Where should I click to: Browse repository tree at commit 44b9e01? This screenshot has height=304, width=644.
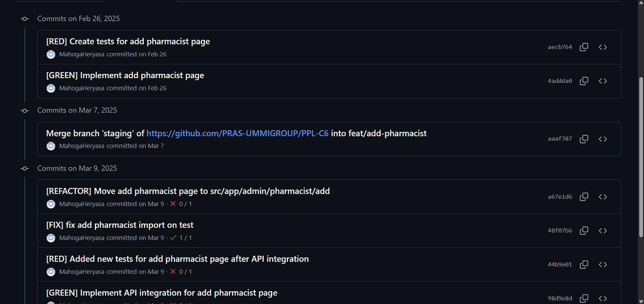603,264
